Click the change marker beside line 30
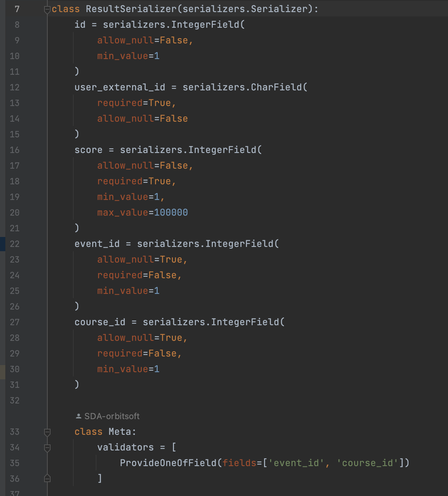The width and height of the screenshot is (448, 496). point(2,372)
